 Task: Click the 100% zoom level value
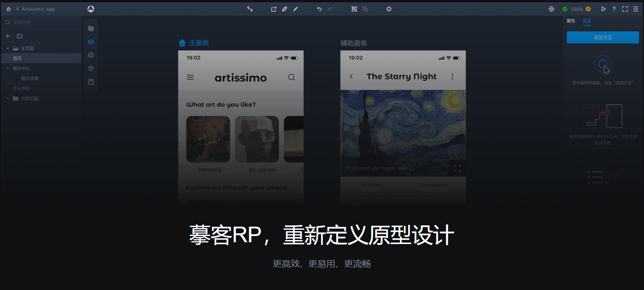[x=577, y=9]
